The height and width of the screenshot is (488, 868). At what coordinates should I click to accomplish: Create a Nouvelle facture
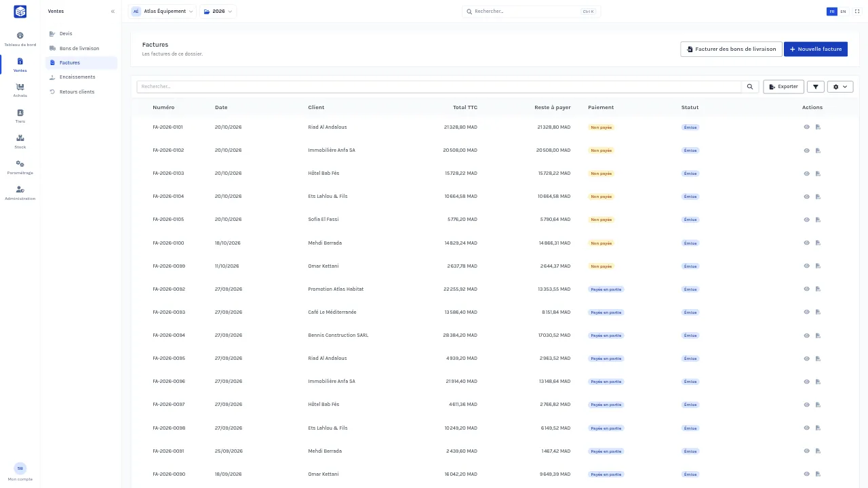point(816,49)
